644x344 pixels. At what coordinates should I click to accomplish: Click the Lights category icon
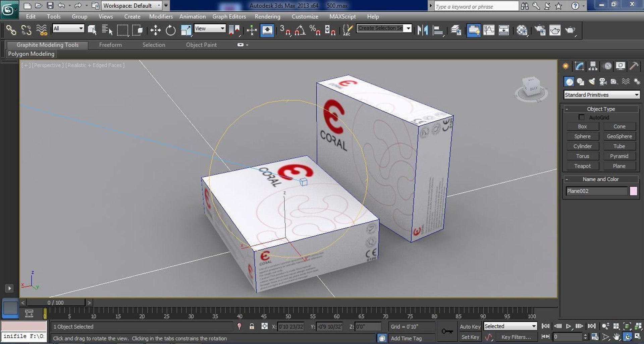tap(592, 81)
